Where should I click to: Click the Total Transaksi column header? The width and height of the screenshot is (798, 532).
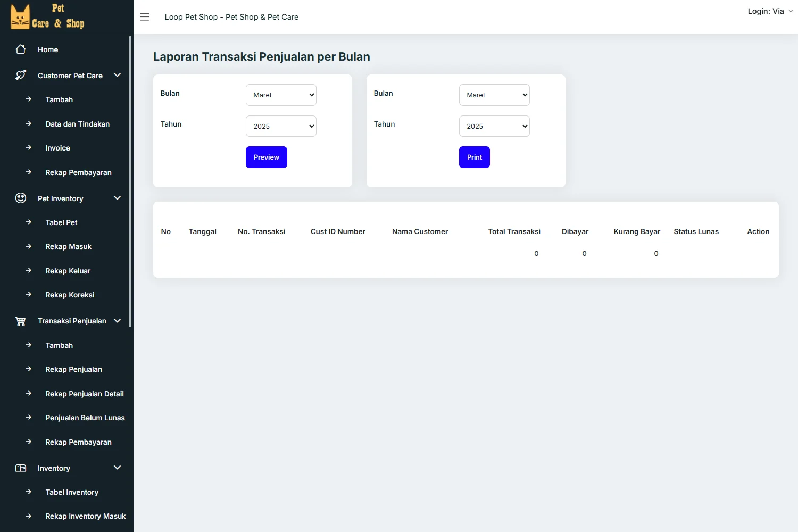pyautogui.click(x=514, y=231)
